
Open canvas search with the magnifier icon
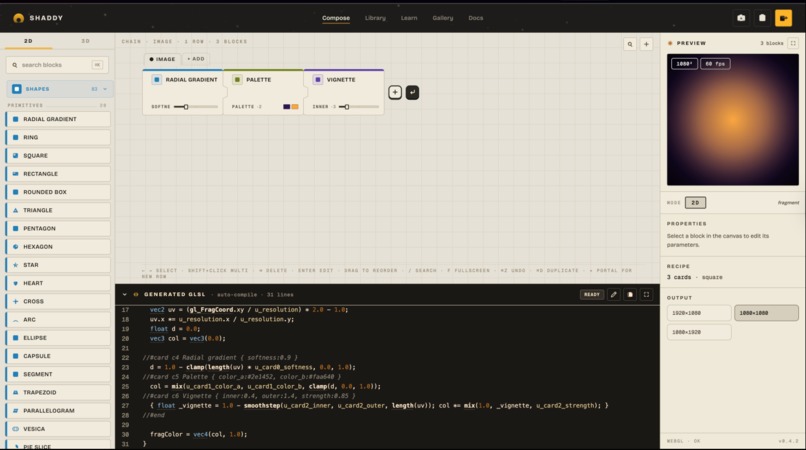(630, 44)
